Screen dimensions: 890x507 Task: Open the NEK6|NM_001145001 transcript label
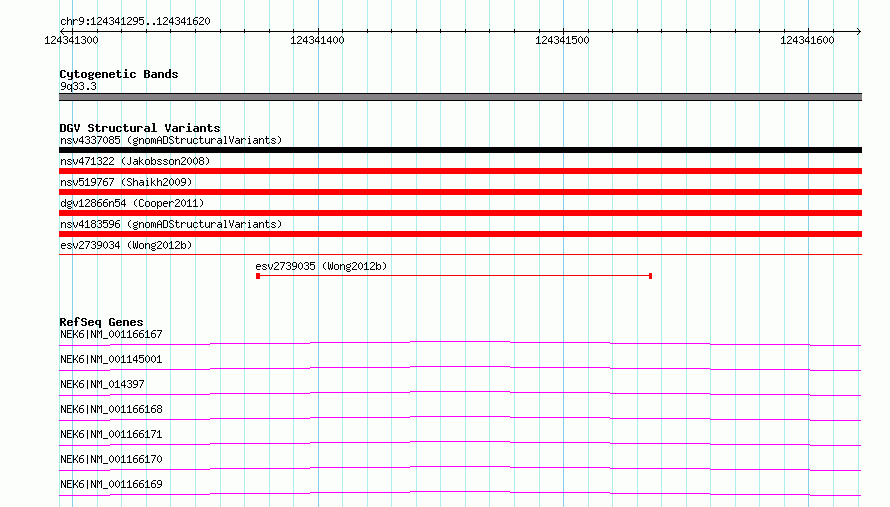[x=111, y=359]
